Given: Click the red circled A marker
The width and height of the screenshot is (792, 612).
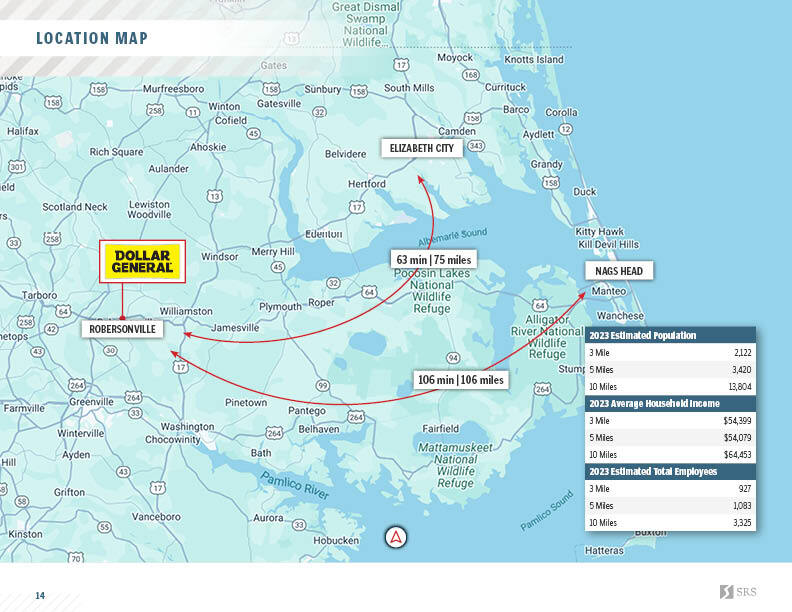Looking at the screenshot, I should tap(397, 538).
